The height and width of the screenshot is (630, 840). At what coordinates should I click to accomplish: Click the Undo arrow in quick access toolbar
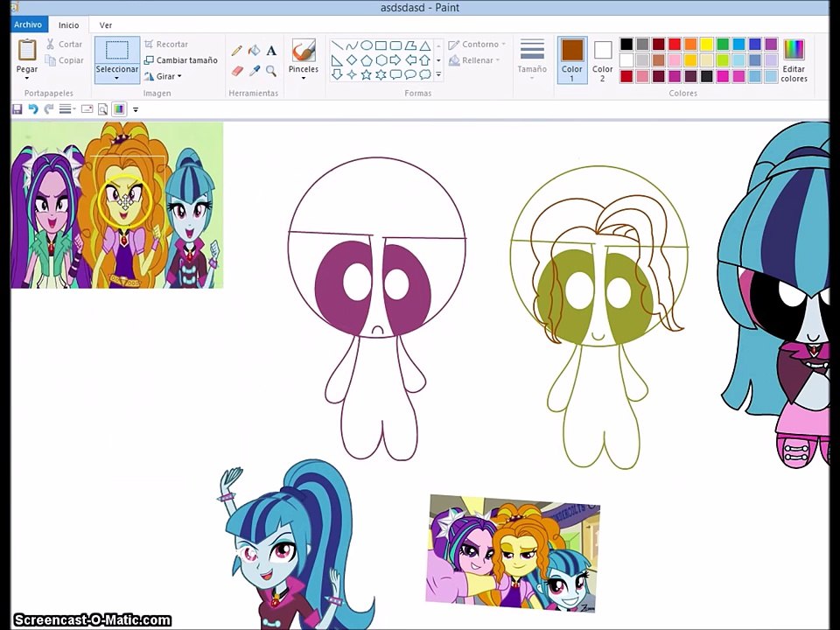33,109
